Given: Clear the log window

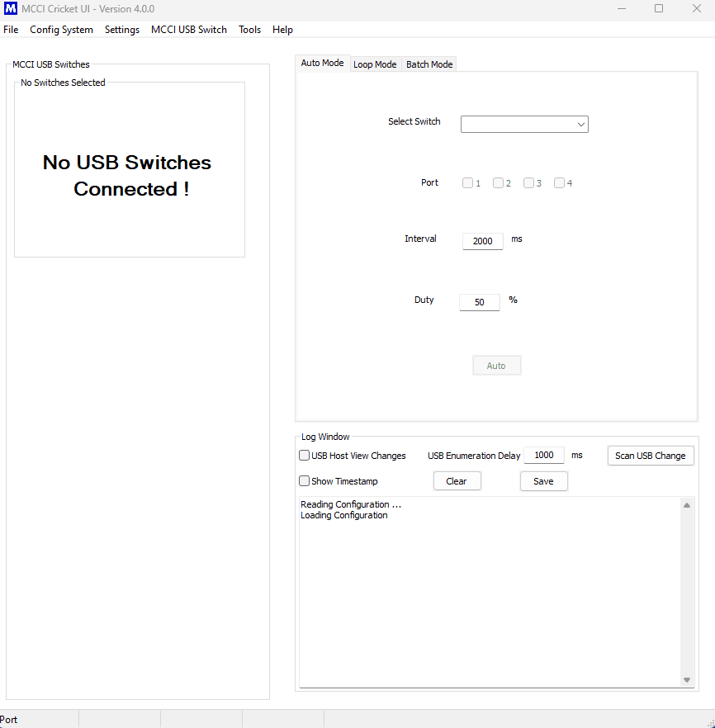Looking at the screenshot, I should click(x=457, y=481).
